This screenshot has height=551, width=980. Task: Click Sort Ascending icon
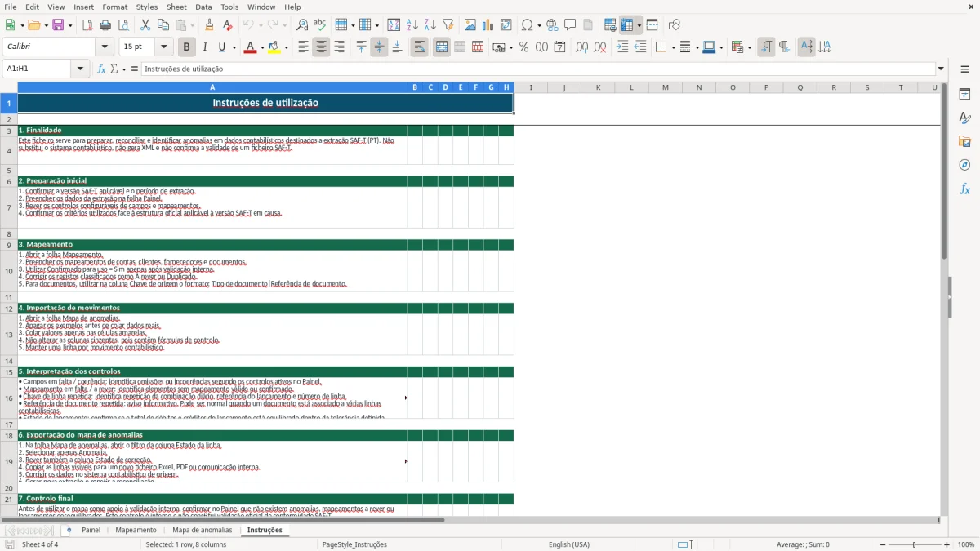coord(412,25)
